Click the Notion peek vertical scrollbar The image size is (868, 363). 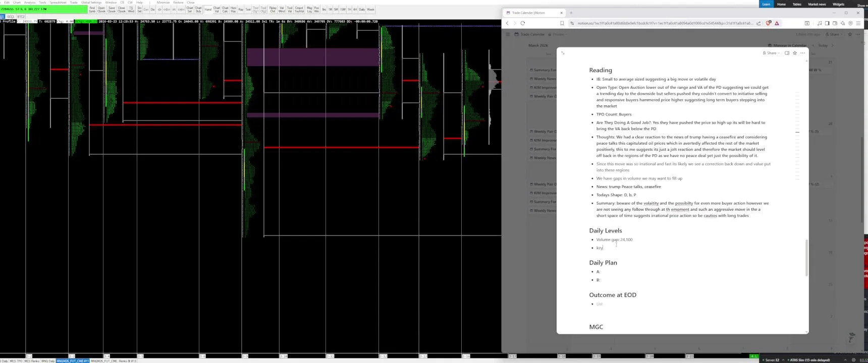pyautogui.click(x=806, y=257)
